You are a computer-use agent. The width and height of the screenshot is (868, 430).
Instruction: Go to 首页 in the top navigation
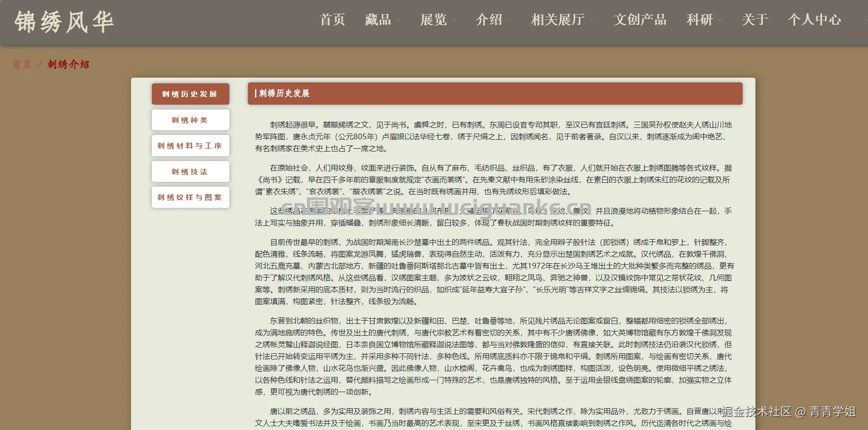pyautogui.click(x=333, y=19)
